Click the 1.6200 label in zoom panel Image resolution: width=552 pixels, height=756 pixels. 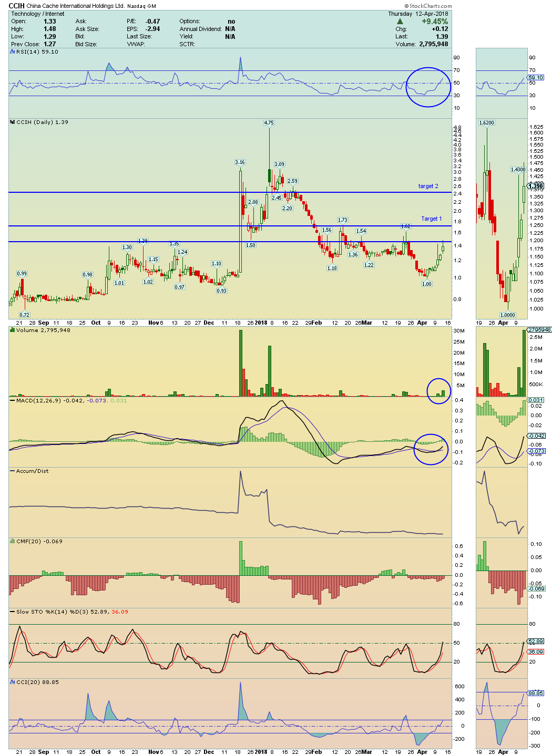point(486,122)
